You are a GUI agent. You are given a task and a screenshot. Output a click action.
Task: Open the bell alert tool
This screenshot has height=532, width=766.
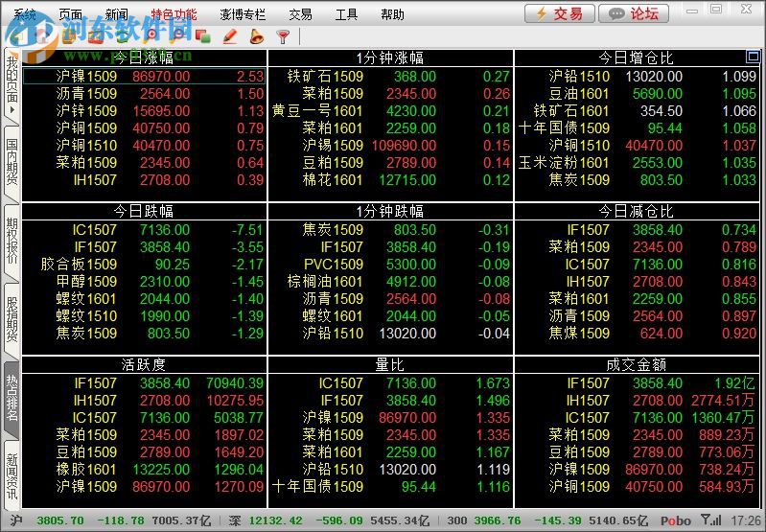click(x=256, y=36)
